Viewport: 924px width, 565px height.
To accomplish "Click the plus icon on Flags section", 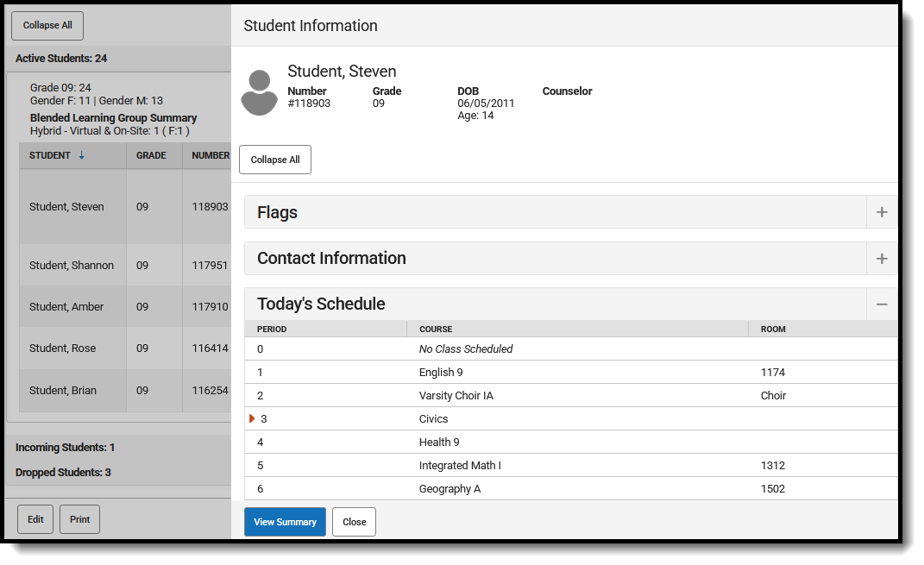I will pos(882,211).
